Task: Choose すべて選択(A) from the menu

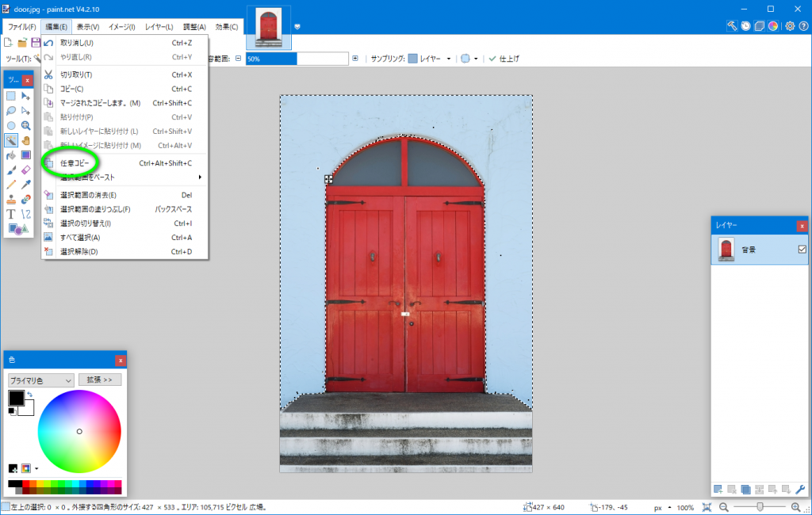Action: [80, 237]
